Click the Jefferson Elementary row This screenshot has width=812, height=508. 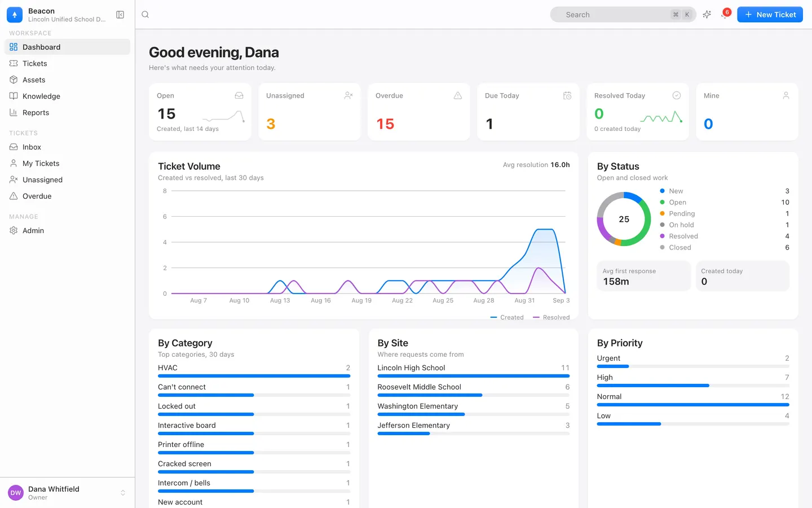point(474,429)
